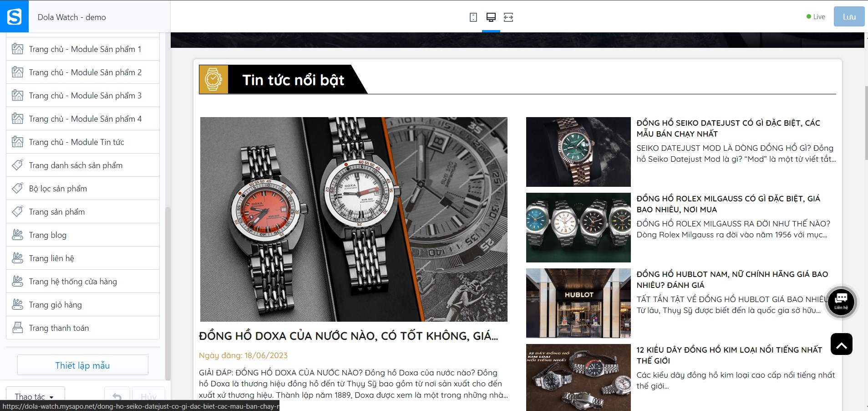Click the icon for Trang chủ - Module Sản phẩm 1

point(17,49)
